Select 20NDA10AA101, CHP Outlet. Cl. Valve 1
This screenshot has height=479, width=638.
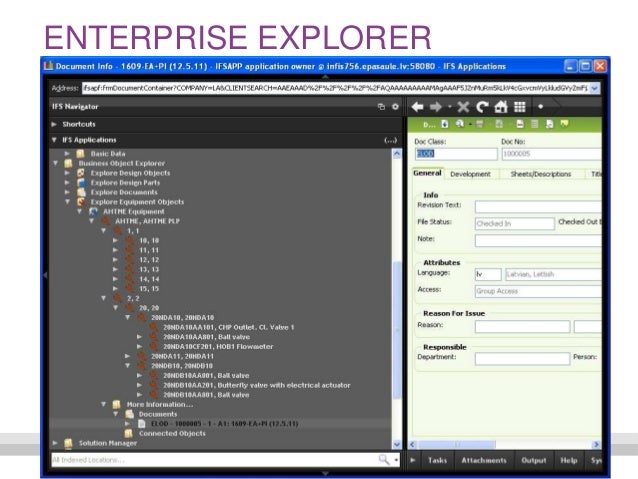click(229, 327)
